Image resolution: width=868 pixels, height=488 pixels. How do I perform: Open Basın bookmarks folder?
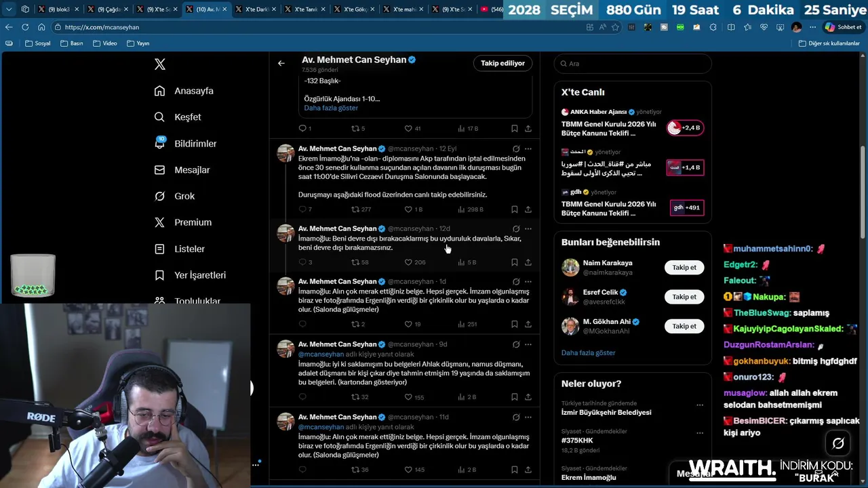tap(71, 43)
